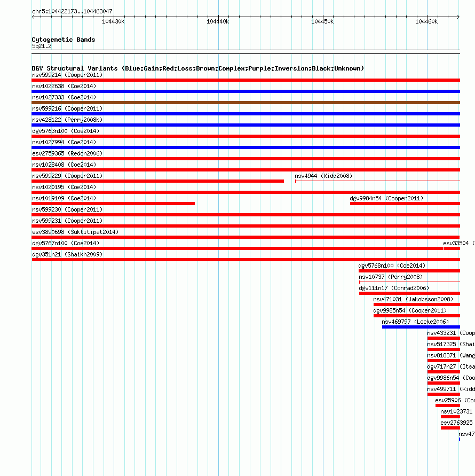The height and width of the screenshot is (476, 475).
Task: Open variant label dgv351n21 (Shaikh2009)
Action: (67, 255)
